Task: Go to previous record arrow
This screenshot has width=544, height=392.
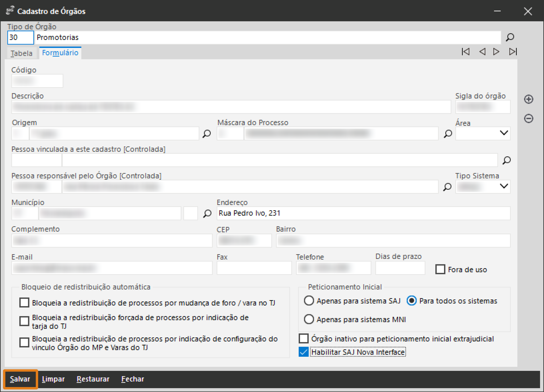Action: pos(482,52)
